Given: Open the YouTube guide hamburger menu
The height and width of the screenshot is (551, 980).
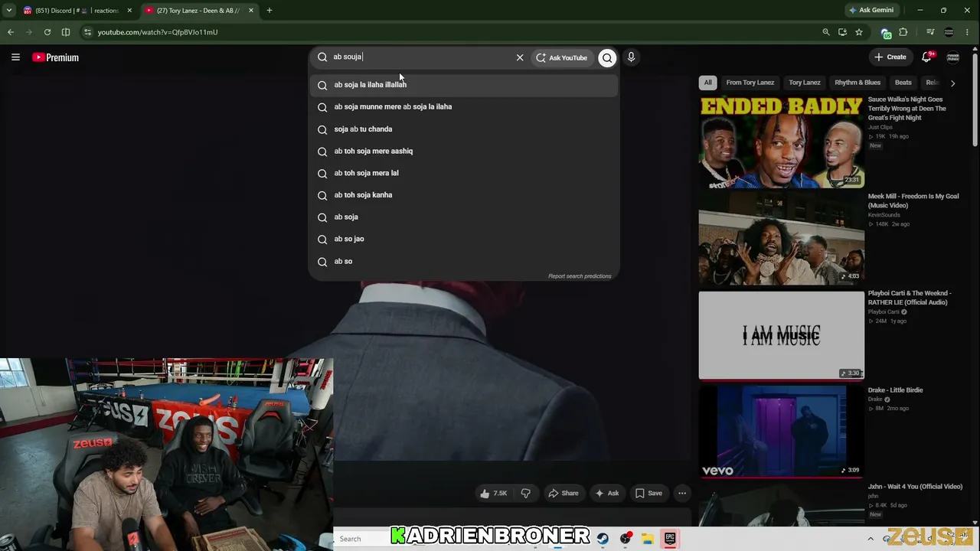Looking at the screenshot, I should pyautogui.click(x=15, y=57).
